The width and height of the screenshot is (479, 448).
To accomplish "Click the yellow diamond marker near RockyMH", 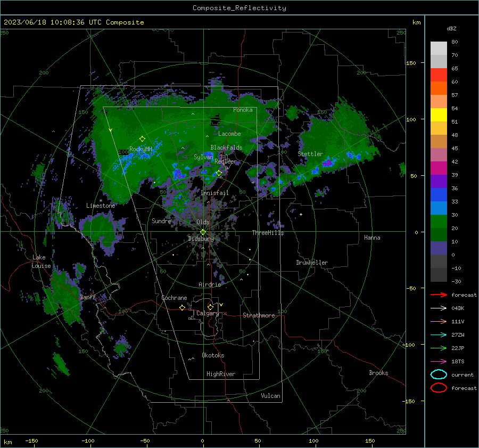I will [142, 139].
